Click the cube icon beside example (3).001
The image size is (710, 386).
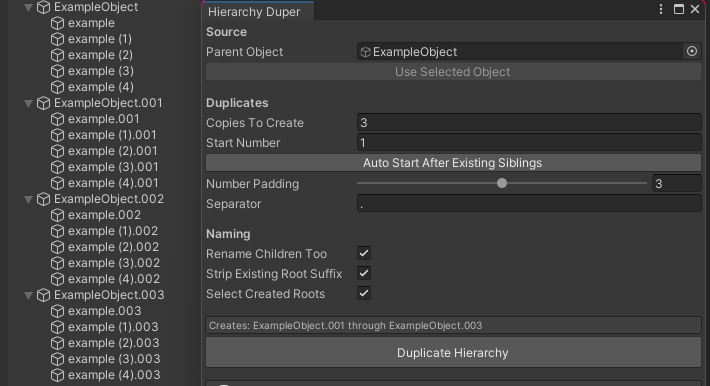pyautogui.click(x=58, y=167)
